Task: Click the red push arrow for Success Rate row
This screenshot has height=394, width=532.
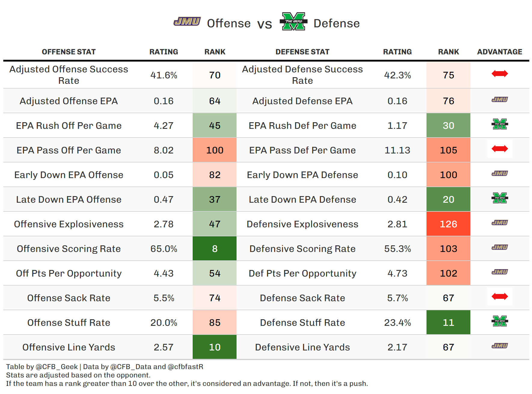Action: pyautogui.click(x=500, y=74)
